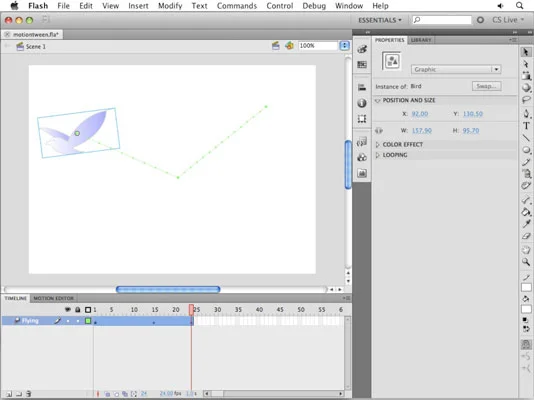Click the Edit Scene clapper icon
534x400 pixels.
(x=276, y=46)
